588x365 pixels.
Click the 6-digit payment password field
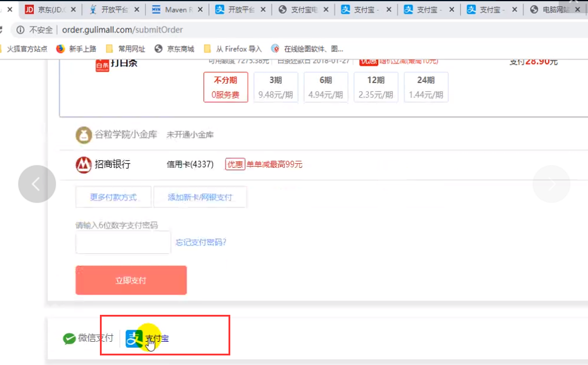(x=123, y=243)
